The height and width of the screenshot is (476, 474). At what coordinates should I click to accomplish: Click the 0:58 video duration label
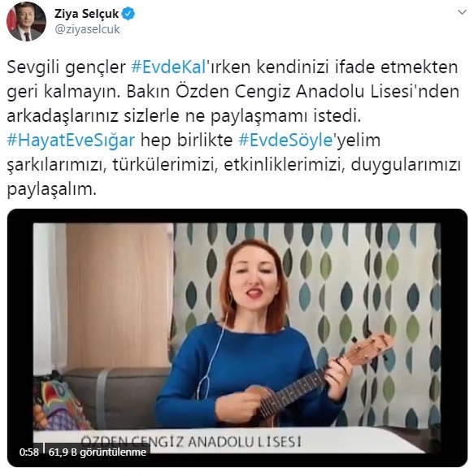[29, 452]
